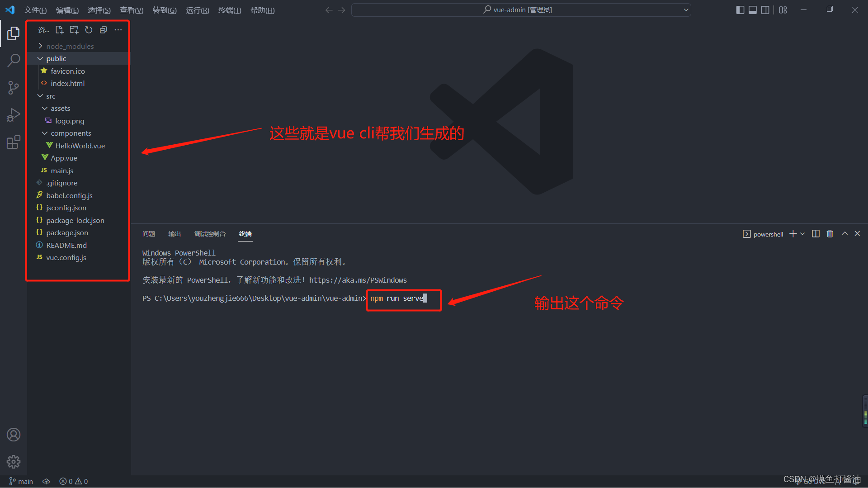868x488 pixels.
Task: Open the Run and Debug view
Action: 14,115
